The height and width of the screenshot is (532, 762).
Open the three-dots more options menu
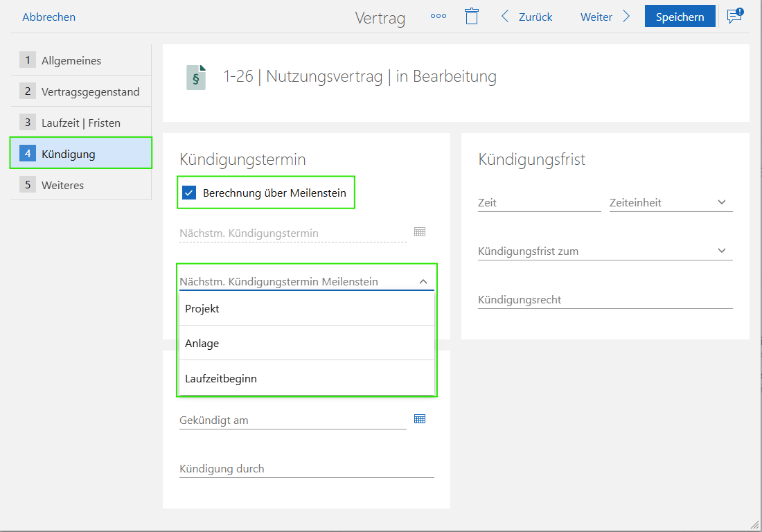[438, 16]
